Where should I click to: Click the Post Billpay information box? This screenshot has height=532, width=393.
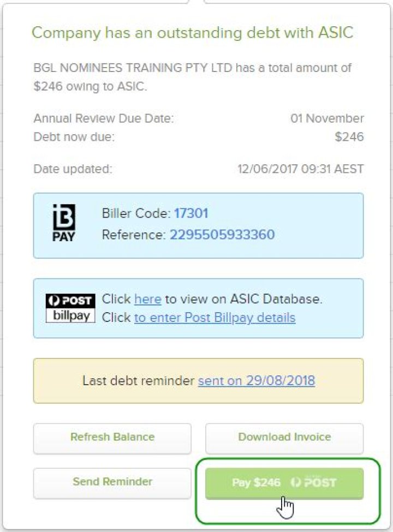coord(199,308)
